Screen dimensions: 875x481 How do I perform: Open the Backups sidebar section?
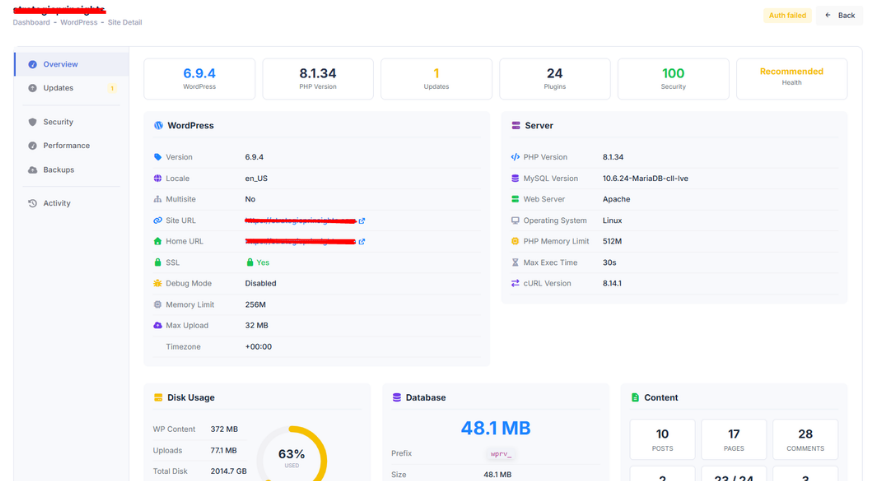tap(72, 170)
